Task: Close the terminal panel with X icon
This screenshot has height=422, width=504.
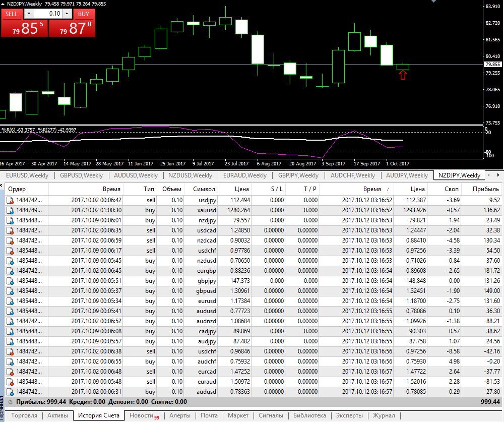Action: [x=2, y=186]
